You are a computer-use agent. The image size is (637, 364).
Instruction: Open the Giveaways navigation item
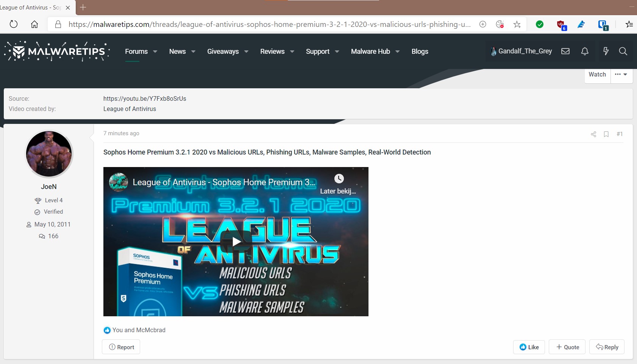223,52
